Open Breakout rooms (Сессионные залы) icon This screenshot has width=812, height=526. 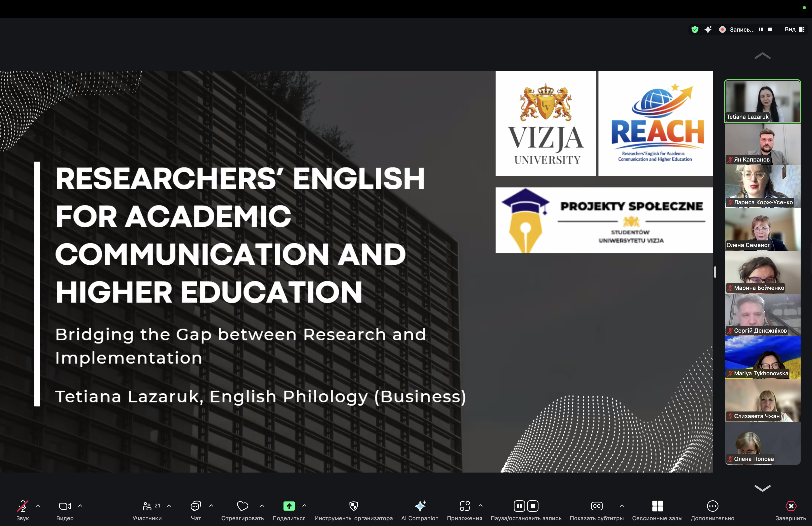click(657, 506)
